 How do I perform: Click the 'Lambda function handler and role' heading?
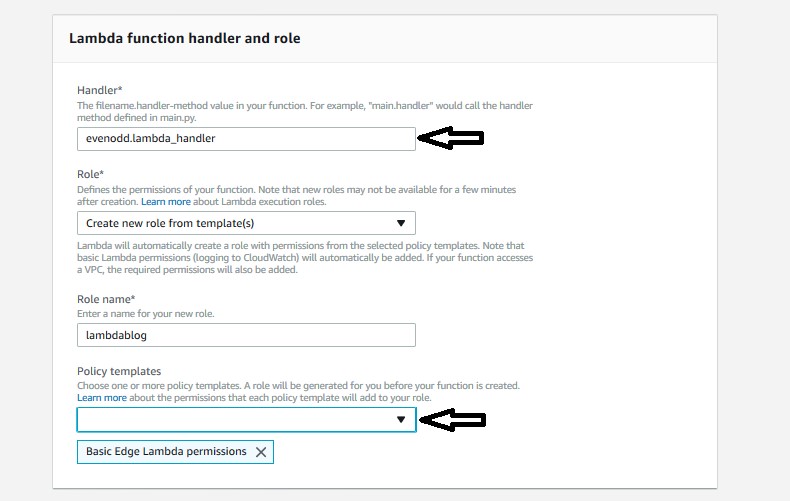click(184, 38)
